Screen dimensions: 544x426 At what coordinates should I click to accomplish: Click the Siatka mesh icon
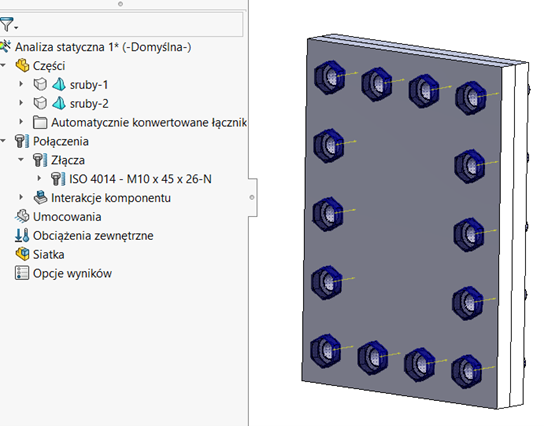click(22, 254)
